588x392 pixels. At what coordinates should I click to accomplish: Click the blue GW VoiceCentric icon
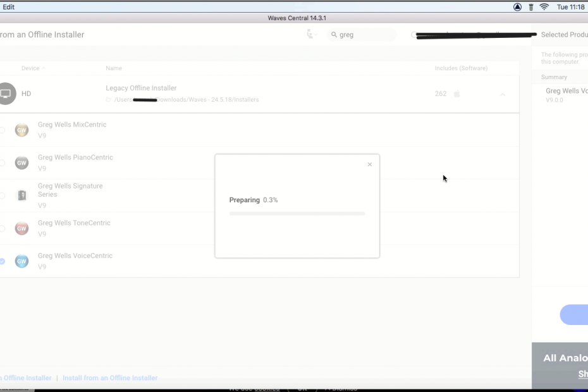pos(21,261)
